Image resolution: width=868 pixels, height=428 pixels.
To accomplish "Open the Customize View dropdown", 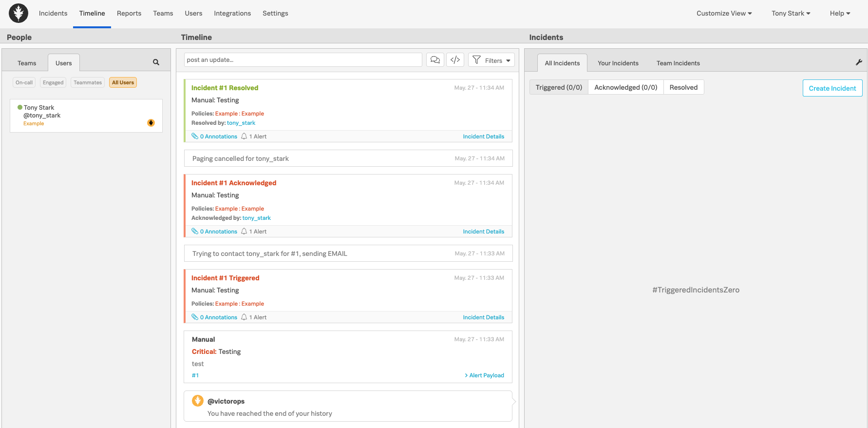I will point(724,13).
